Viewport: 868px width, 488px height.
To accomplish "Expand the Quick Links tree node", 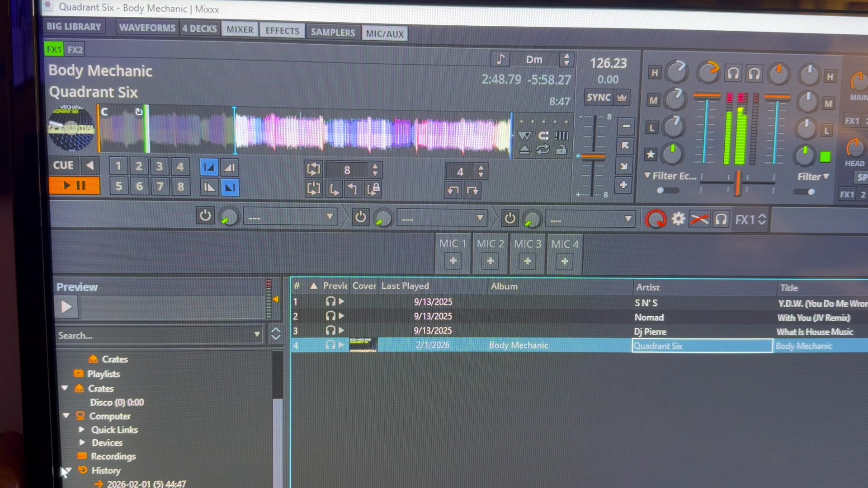I will coord(82,429).
